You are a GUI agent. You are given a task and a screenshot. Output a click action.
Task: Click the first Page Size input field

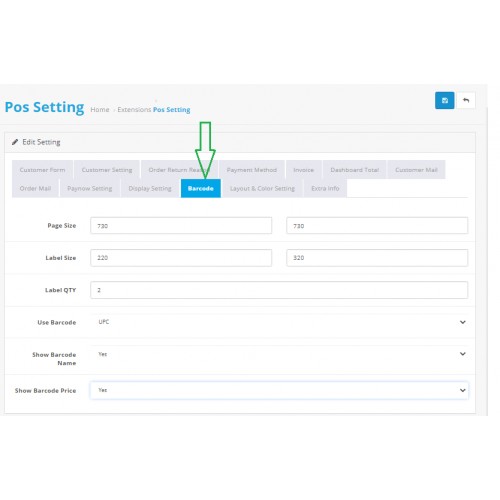click(x=181, y=226)
